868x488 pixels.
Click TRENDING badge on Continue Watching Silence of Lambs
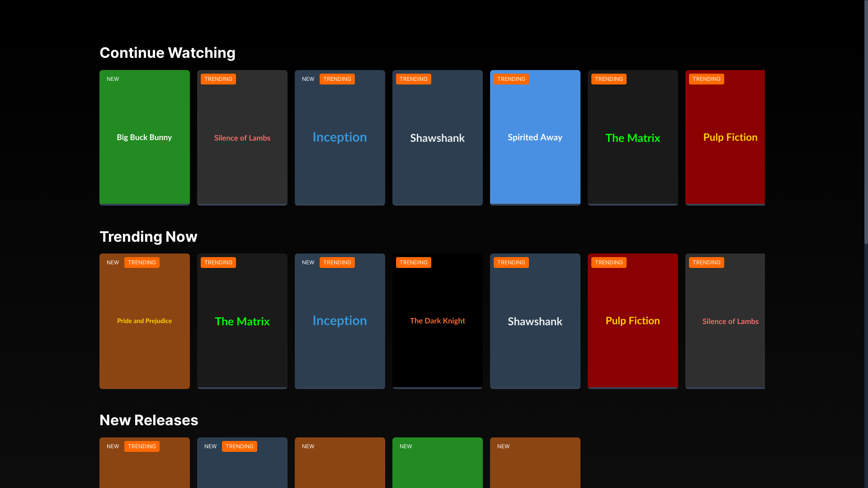(218, 79)
